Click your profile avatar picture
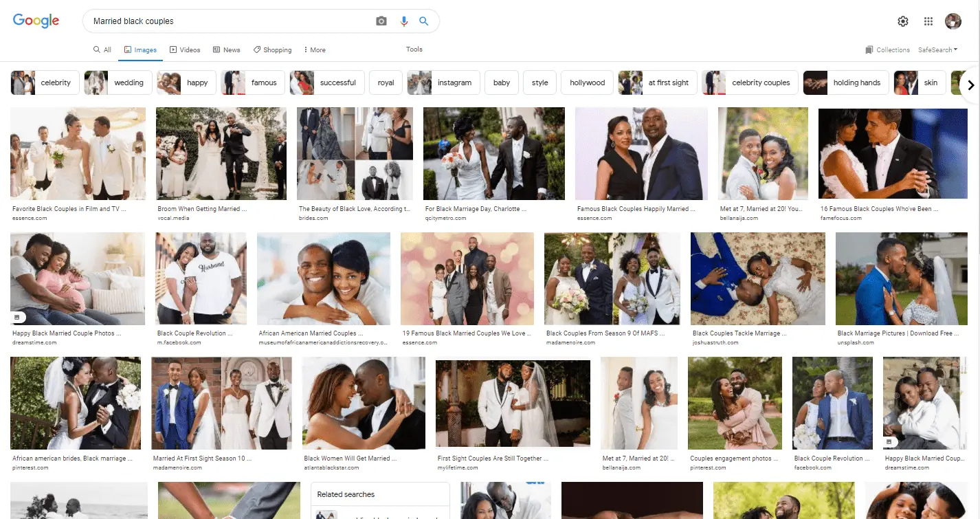This screenshot has height=519, width=980. pos(953,21)
